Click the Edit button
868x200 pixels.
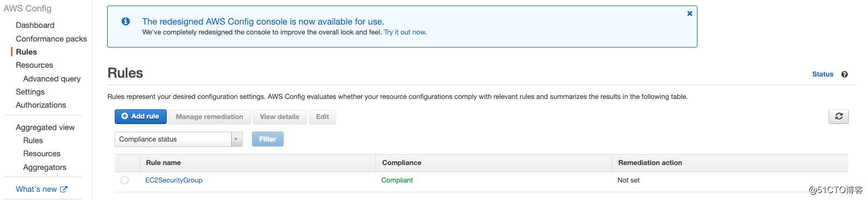[x=322, y=117]
